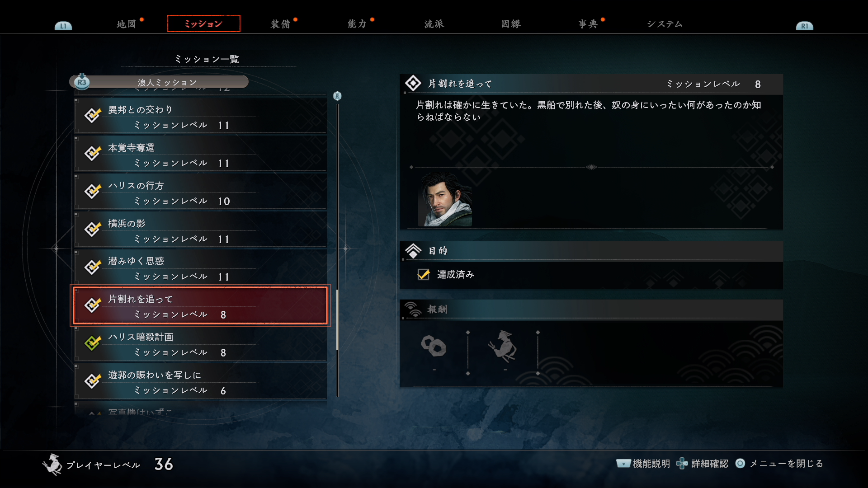Image resolution: width=868 pixels, height=488 pixels.
Task: Click the 達成済み objective checkbox
Action: 424,274
